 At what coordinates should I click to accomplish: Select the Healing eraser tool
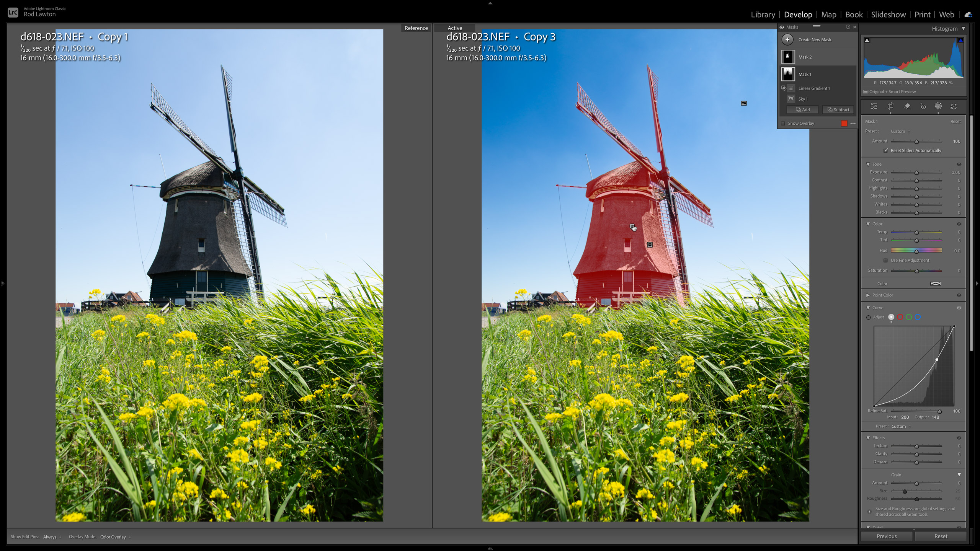point(907,106)
